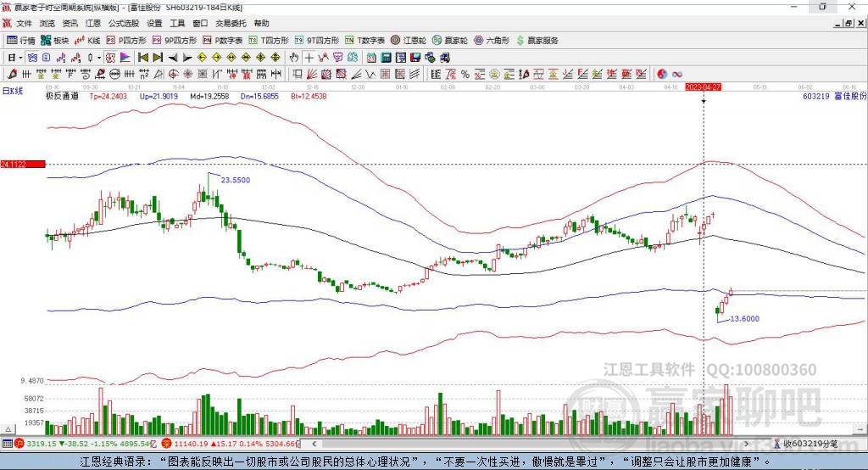Switch to the K线 candlestick view
868x470 pixels.
pos(87,41)
